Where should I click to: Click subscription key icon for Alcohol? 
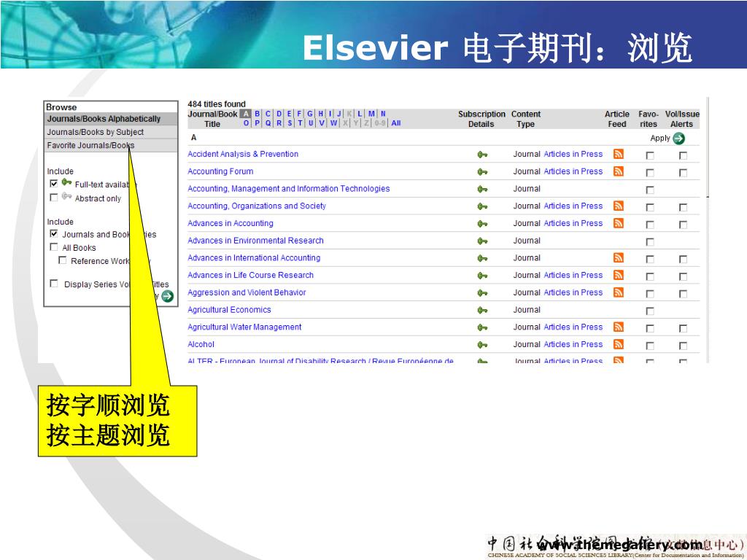(482, 345)
